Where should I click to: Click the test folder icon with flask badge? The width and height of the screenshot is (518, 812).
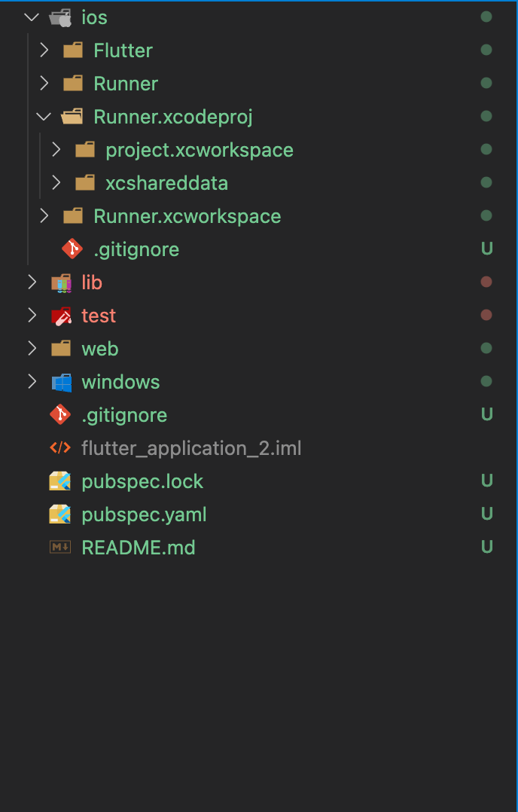click(x=60, y=315)
